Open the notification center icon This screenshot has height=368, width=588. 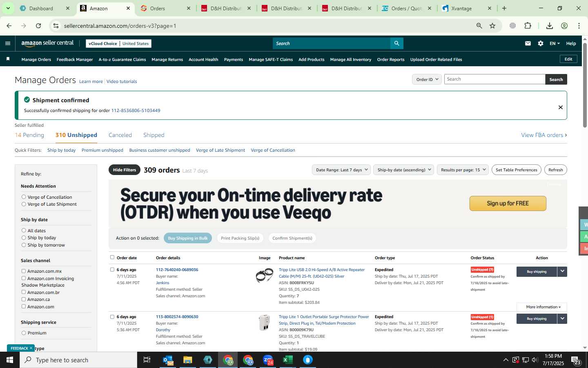(576, 360)
